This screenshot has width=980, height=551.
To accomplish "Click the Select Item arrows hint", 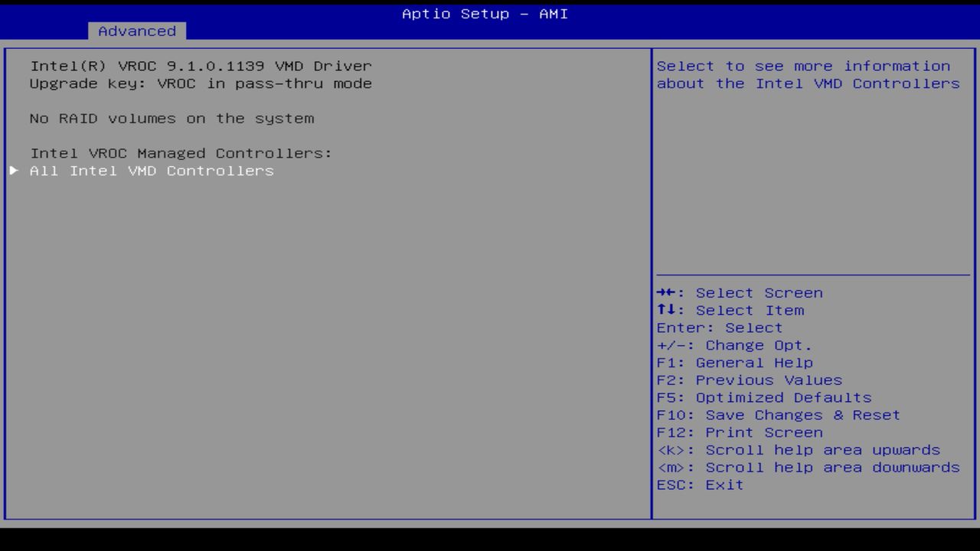I will pyautogui.click(x=730, y=310).
